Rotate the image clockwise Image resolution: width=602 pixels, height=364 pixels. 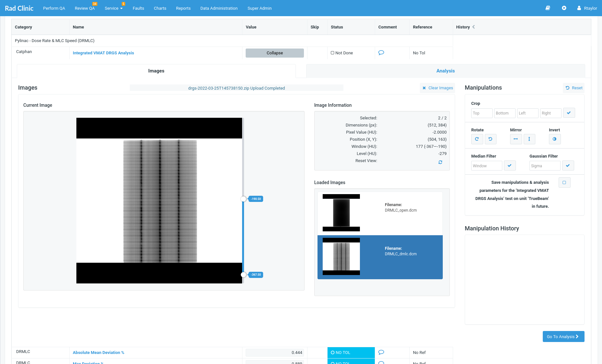tap(477, 139)
